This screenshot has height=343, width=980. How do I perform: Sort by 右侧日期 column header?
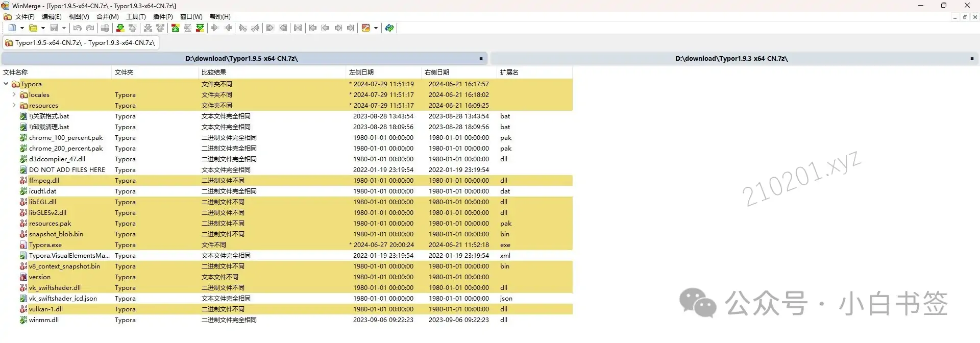(x=459, y=72)
